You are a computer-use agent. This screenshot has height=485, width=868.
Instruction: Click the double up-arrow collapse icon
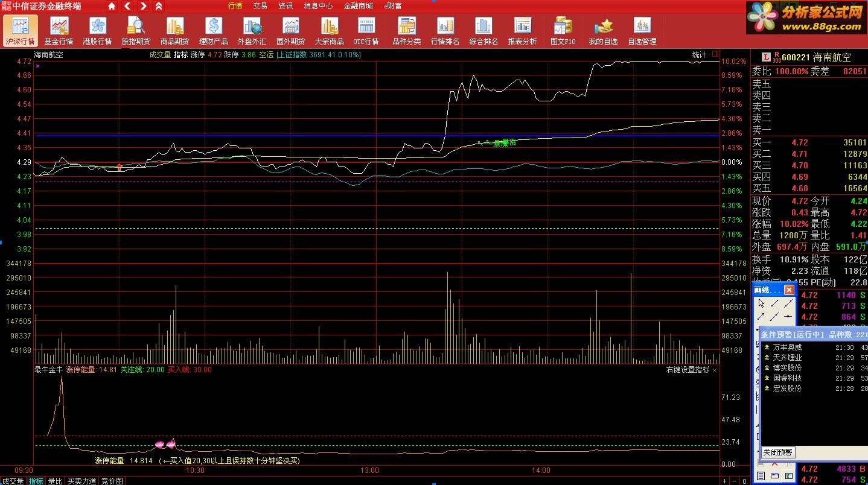pyautogui.click(x=159, y=6)
